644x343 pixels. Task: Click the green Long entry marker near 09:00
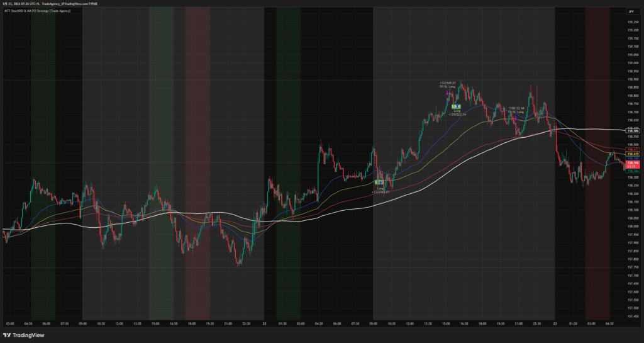(379, 183)
